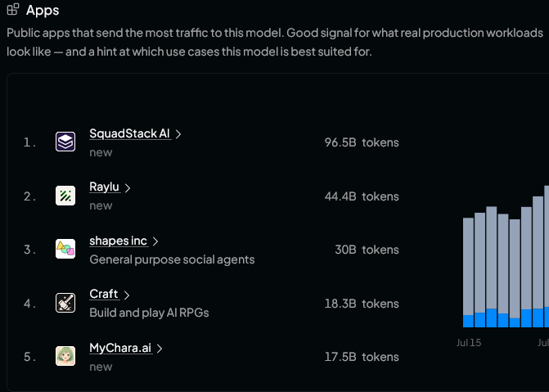Click the Raylu app logo icon

[x=65, y=196]
